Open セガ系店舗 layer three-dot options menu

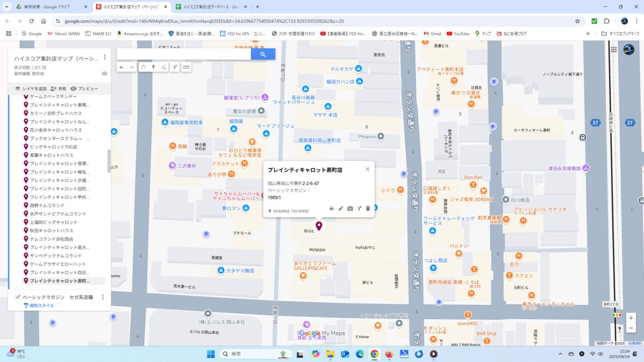point(103,297)
